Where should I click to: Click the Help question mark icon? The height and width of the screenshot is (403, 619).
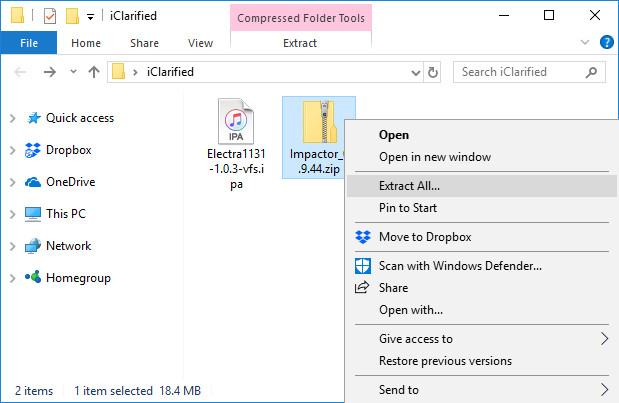coord(606,43)
